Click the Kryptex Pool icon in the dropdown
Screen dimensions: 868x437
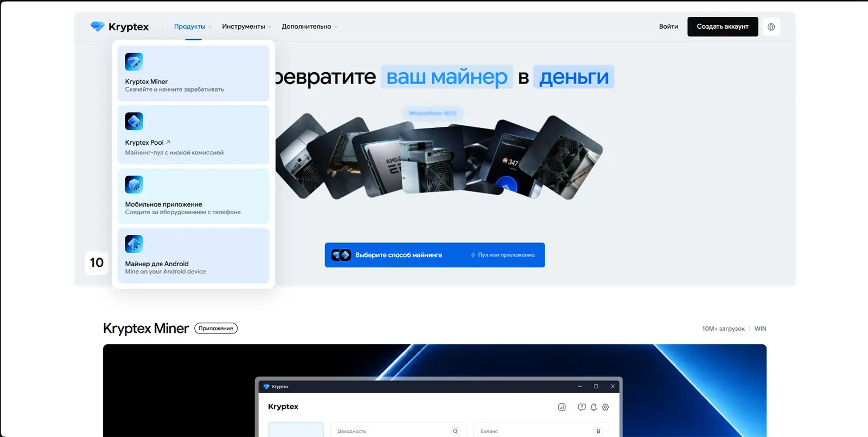pyautogui.click(x=134, y=121)
